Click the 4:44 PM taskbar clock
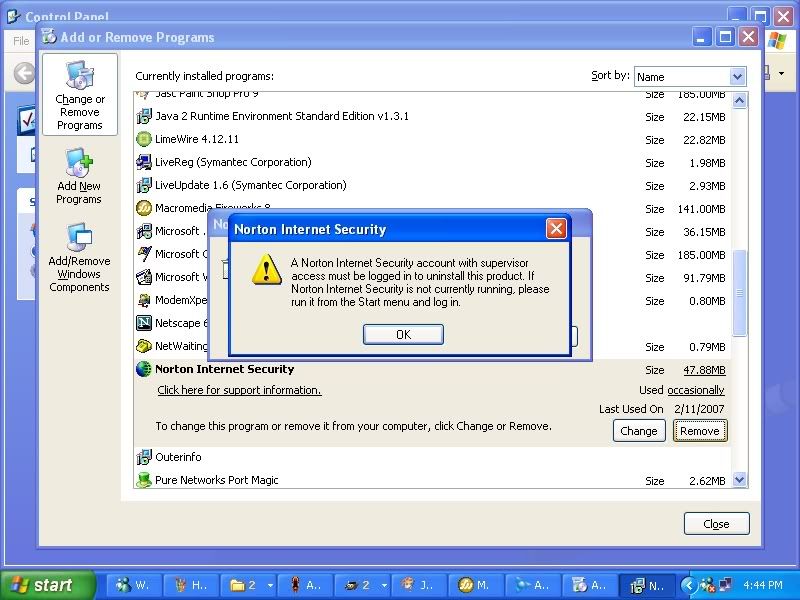Screen dimensions: 800x600 point(763,585)
